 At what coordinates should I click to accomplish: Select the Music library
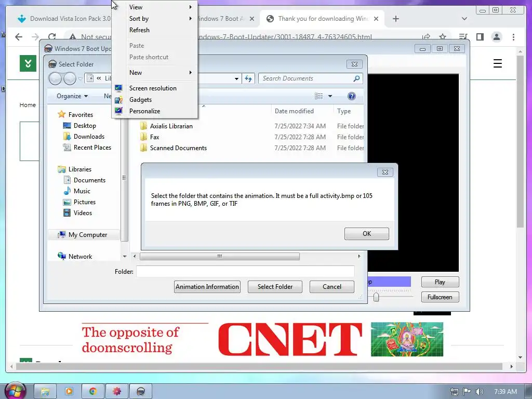coord(82,191)
